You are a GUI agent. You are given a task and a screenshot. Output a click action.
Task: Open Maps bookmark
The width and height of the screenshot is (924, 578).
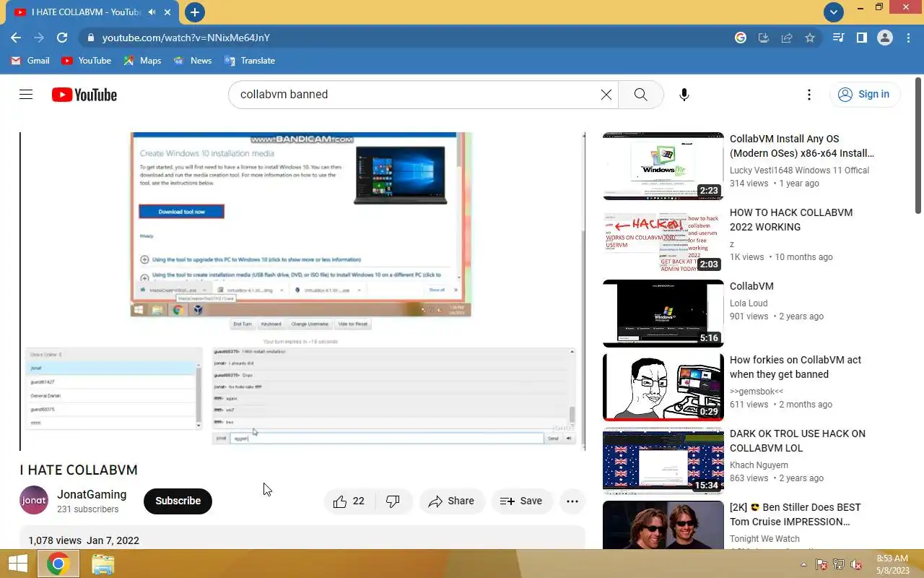click(x=142, y=61)
